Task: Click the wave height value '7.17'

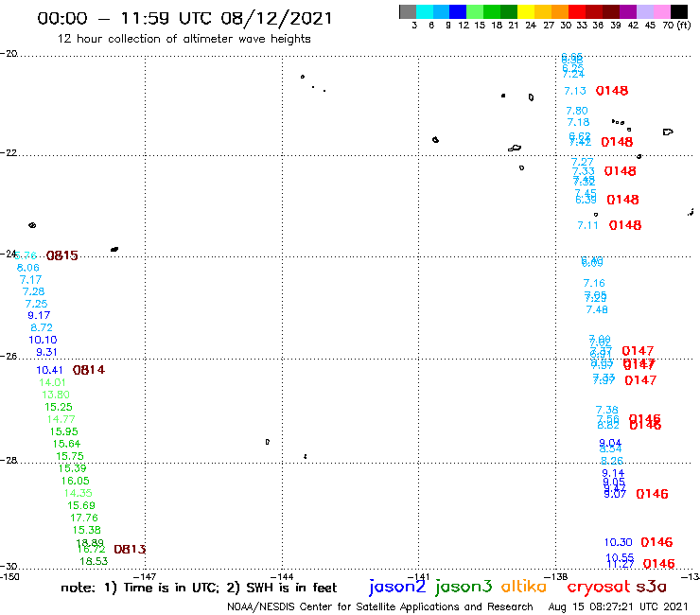Action: 31,279
